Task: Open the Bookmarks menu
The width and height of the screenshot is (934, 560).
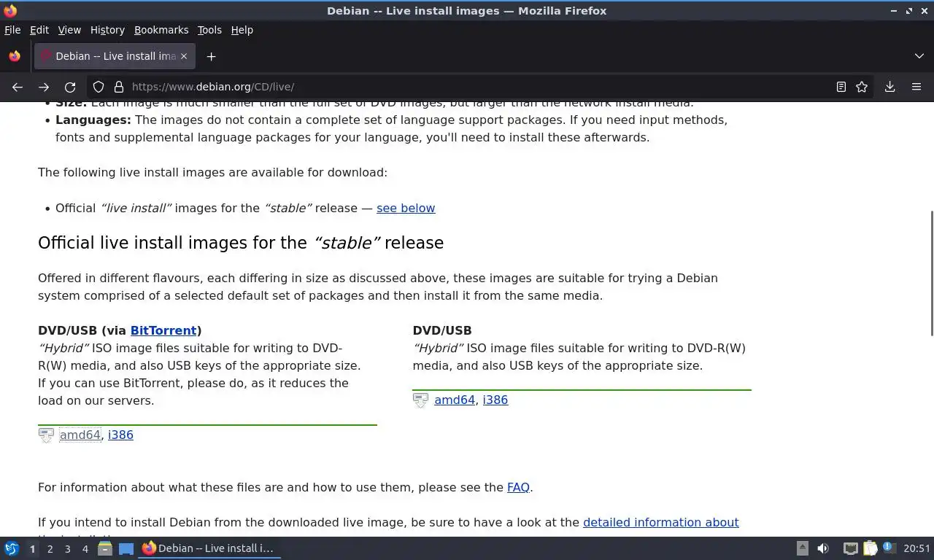Action: point(161,30)
